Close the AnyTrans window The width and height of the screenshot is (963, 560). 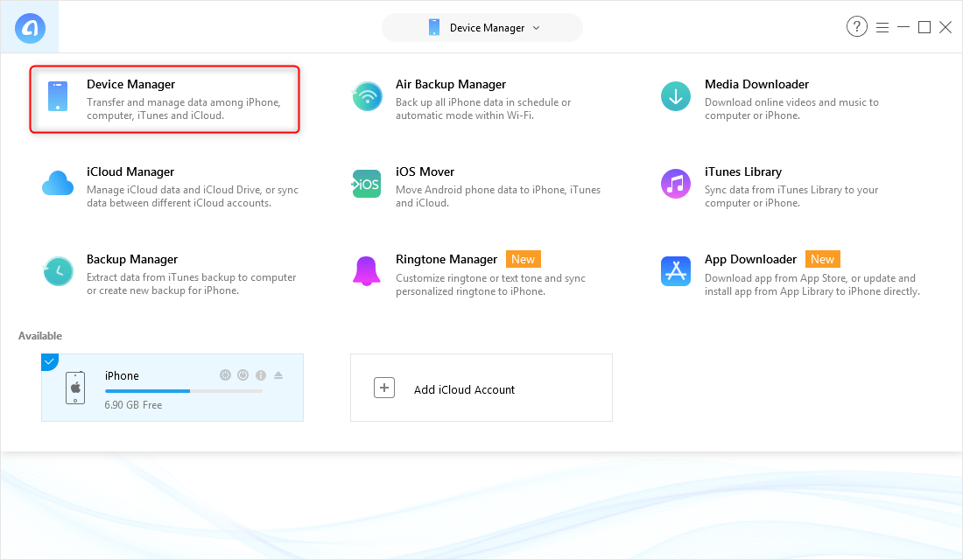[945, 27]
